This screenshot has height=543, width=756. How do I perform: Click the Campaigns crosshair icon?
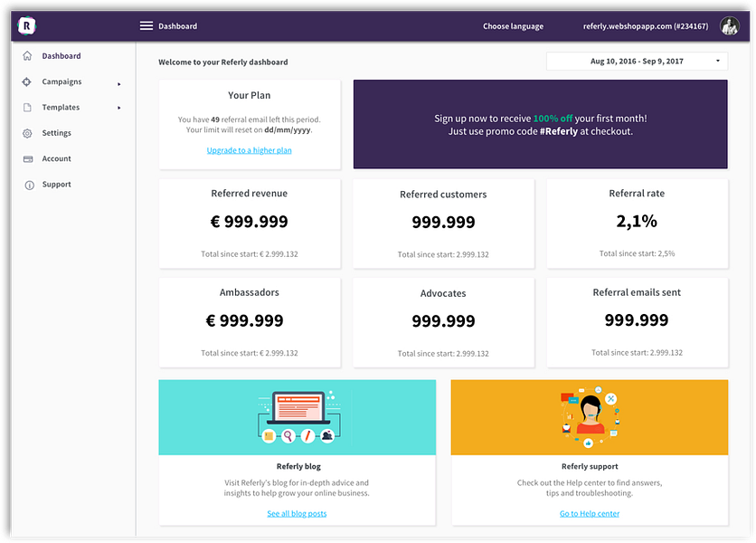tap(27, 81)
